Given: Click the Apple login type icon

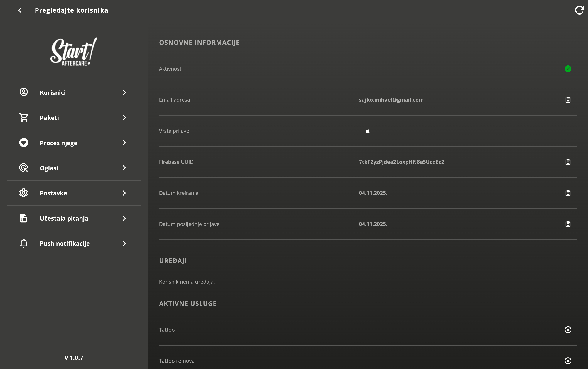Looking at the screenshot, I should (x=368, y=131).
